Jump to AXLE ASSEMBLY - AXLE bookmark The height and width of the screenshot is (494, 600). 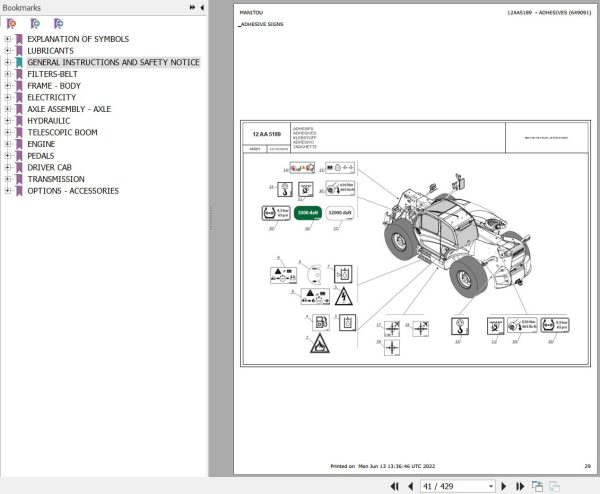pos(69,109)
